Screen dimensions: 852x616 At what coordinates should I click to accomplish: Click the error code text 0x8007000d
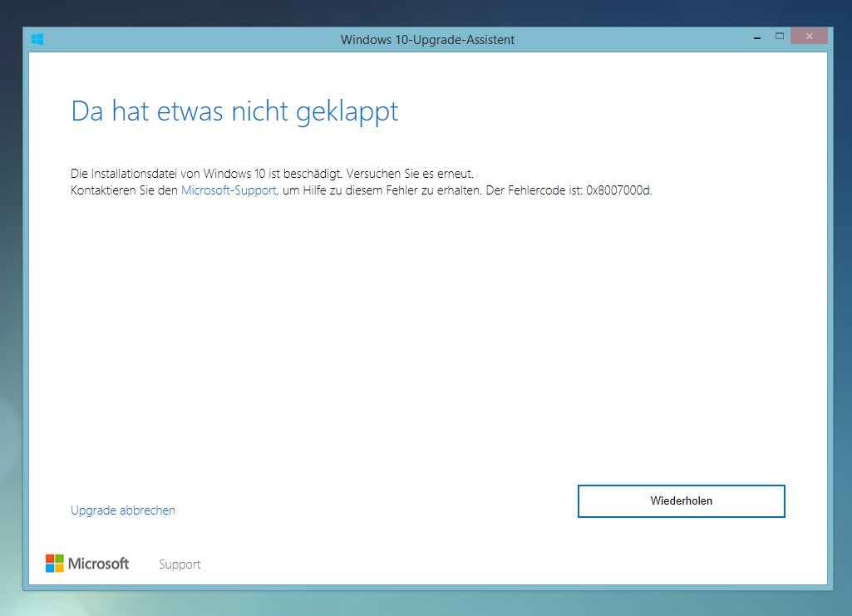pos(618,190)
